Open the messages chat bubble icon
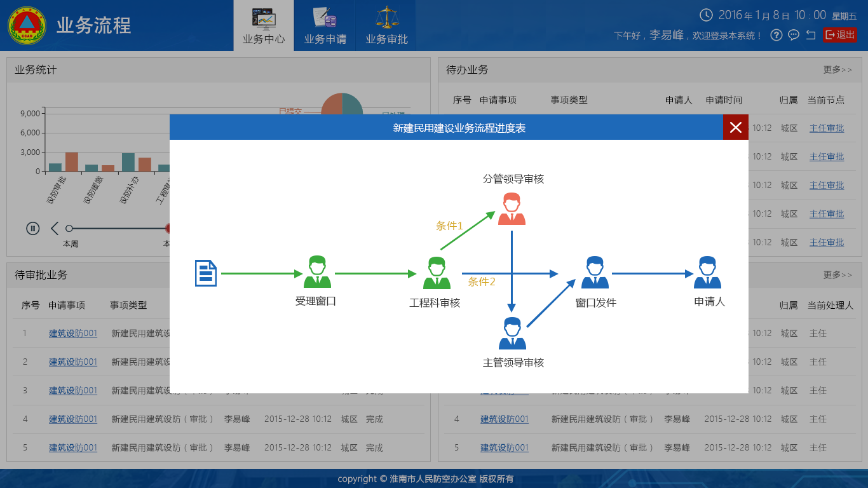868x488 pixels. point(794,35)
